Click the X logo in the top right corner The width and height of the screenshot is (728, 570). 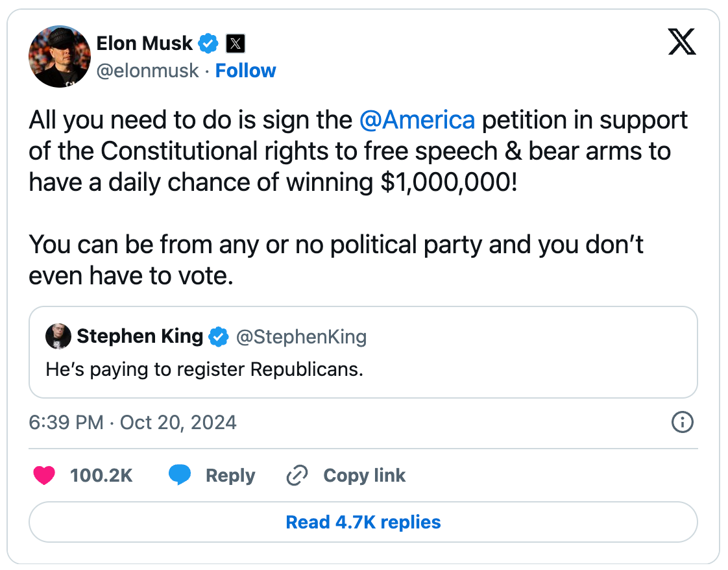pyautogui.click(x=682, y=43)
